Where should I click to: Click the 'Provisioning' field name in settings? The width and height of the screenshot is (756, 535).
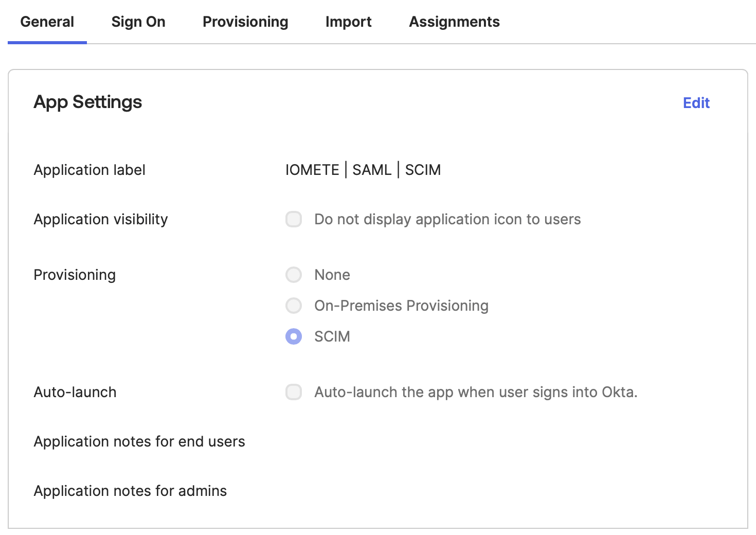[75, 275]
